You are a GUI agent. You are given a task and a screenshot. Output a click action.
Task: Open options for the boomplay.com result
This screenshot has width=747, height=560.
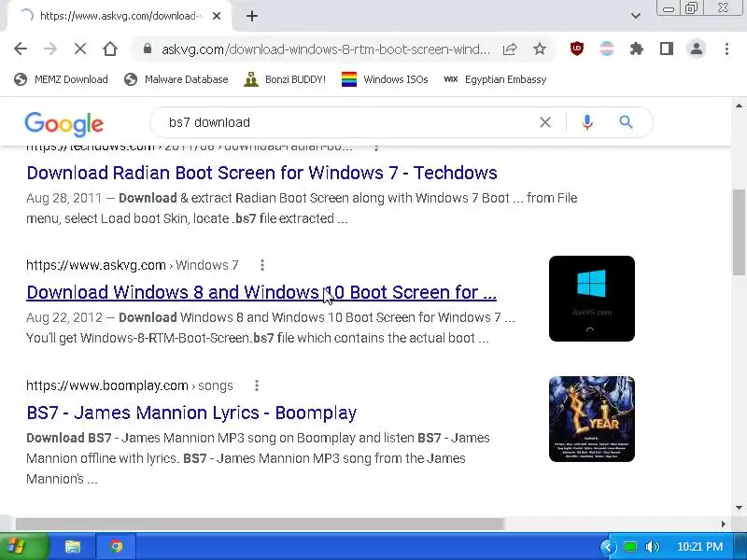(257, 385)
